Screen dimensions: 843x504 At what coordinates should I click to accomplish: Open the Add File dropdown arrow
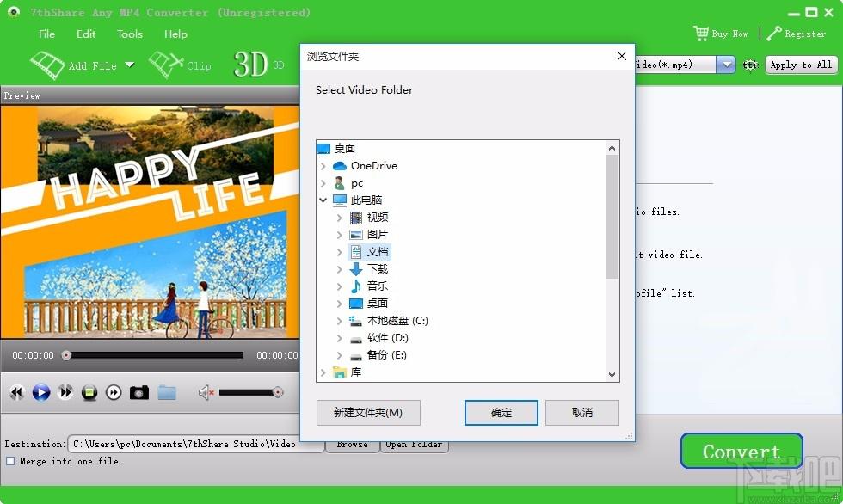tap(130, 65)
